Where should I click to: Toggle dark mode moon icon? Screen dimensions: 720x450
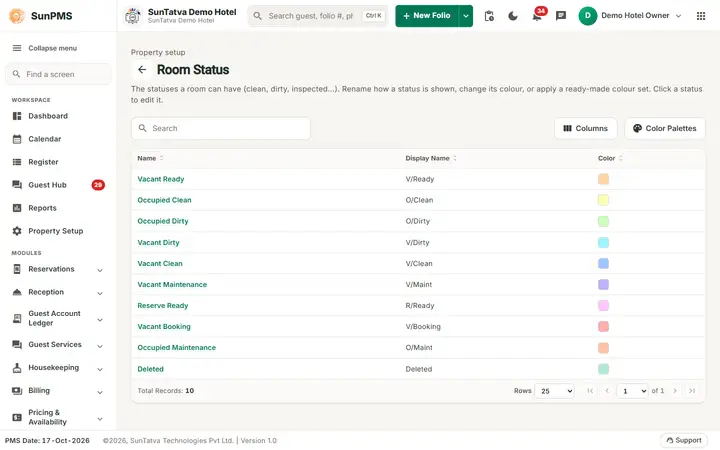pos(513,16)
